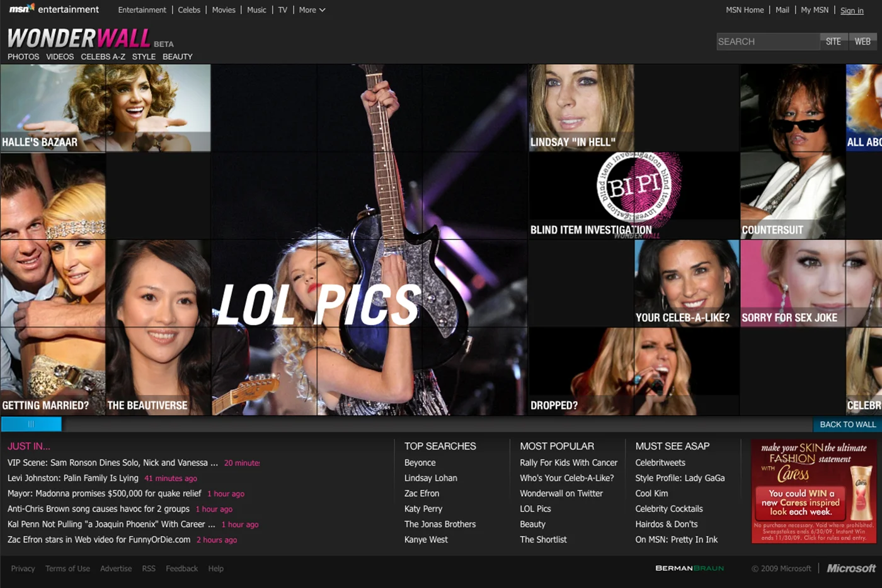Click the Caress fashion sweepstakes ad
The width and height of the screenshot is (882, 588).
coord(814,491)
